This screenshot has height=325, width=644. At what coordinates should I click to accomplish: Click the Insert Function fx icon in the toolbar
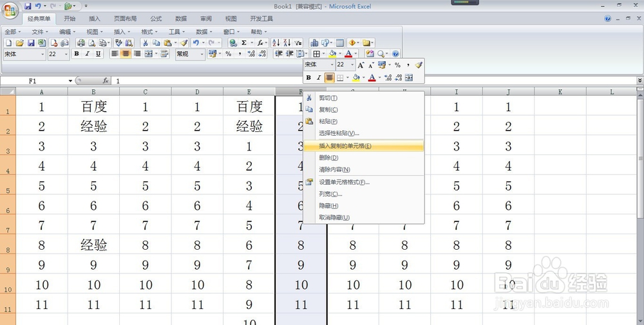pyautogui.click(x=260, y=42)
